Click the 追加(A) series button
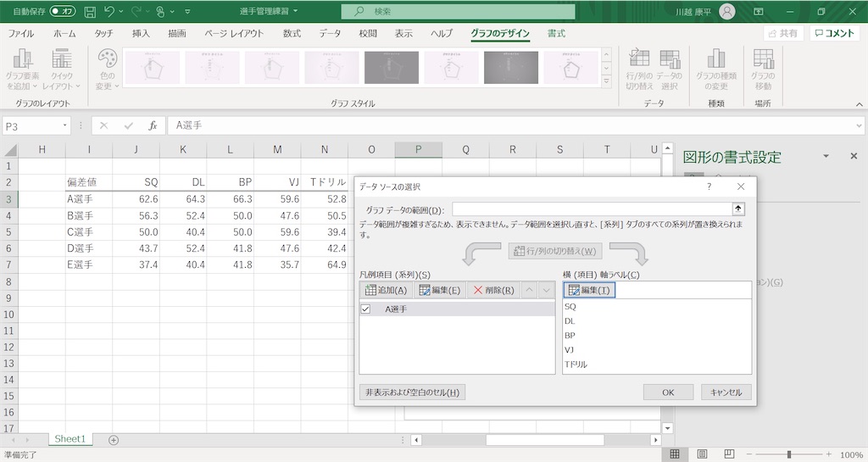This screenshot has height=462, width=868. point(386,290)
